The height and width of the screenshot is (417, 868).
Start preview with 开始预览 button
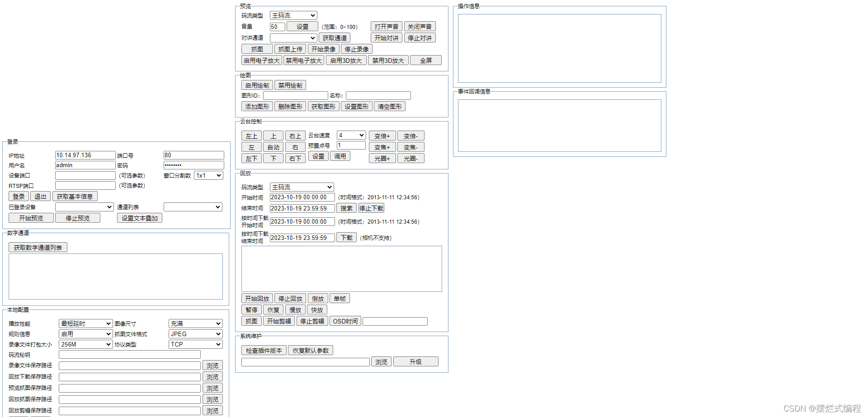[x=31, y=218]
